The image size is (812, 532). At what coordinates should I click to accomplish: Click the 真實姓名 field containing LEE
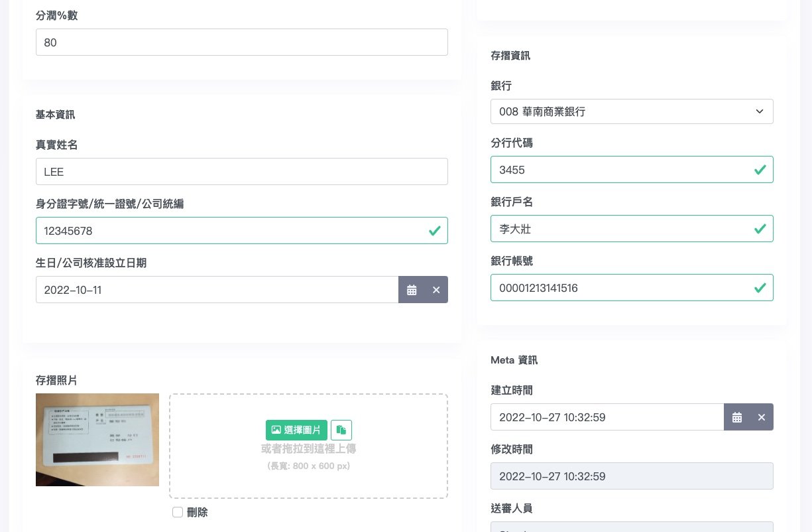241,172
